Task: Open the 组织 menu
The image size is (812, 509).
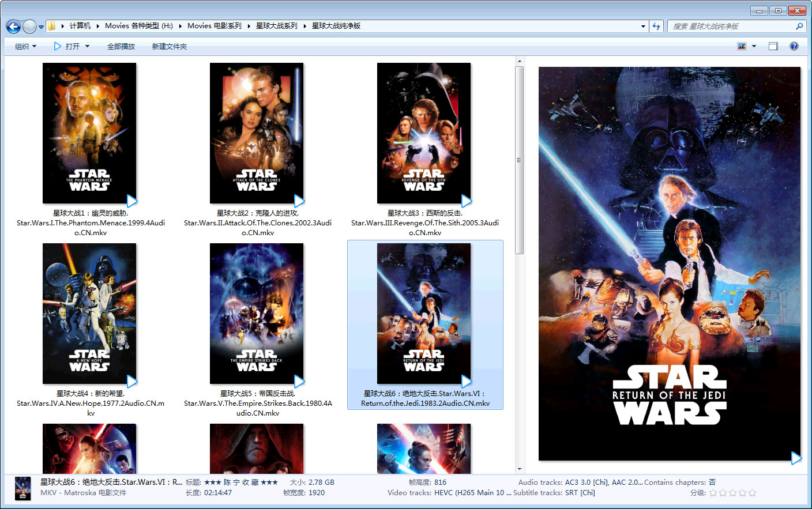Action: (25, 46)
